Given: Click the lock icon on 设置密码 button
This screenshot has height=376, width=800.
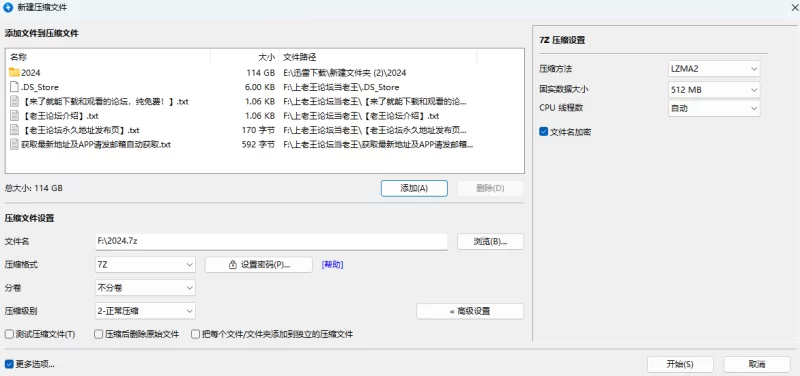Looking at the screenshot, I should 233,265.
